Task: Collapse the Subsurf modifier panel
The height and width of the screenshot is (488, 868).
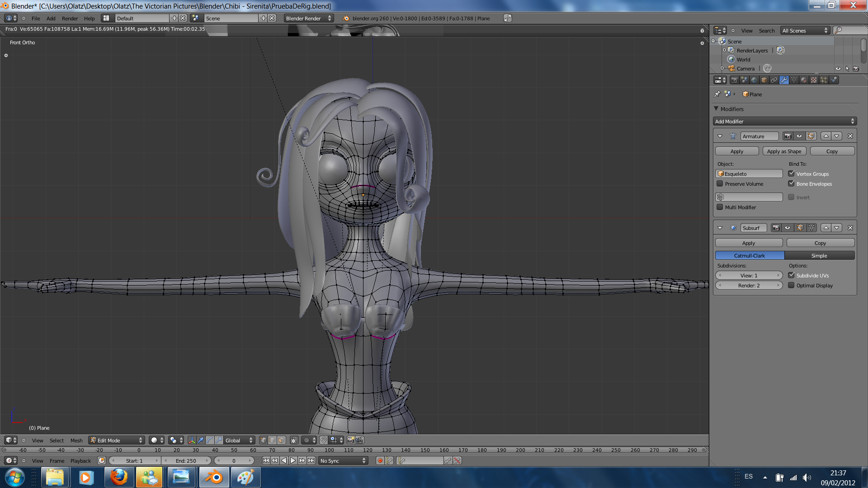Action: [720, 228]
